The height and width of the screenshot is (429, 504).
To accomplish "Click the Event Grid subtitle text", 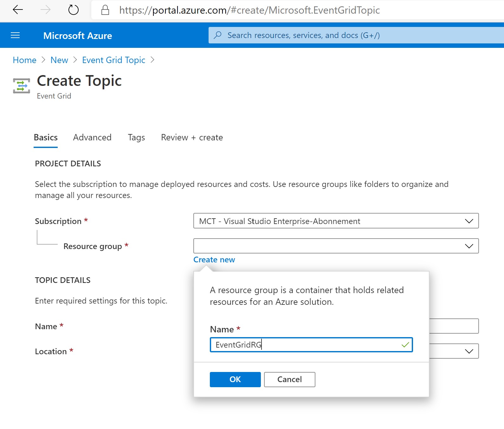I will pos(54,96).
